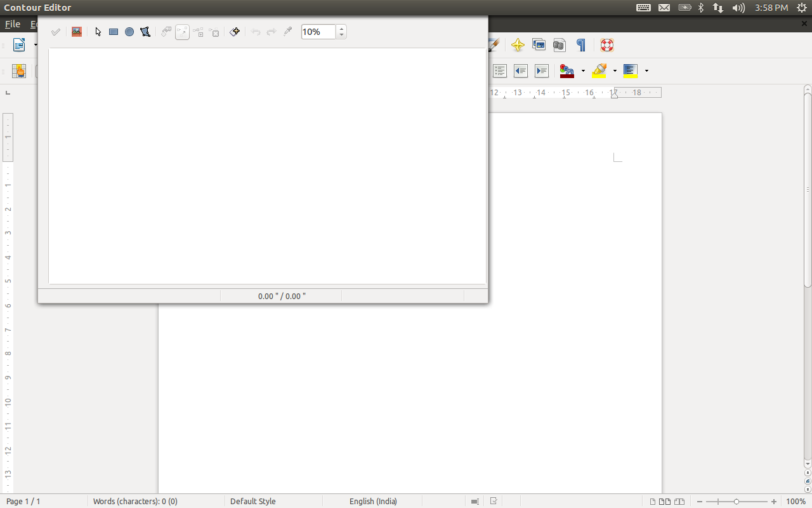The height and width of the screenshot is (508, 812).
Task: Select the Rectangle tool in Contour Editor
Action: 114,32
